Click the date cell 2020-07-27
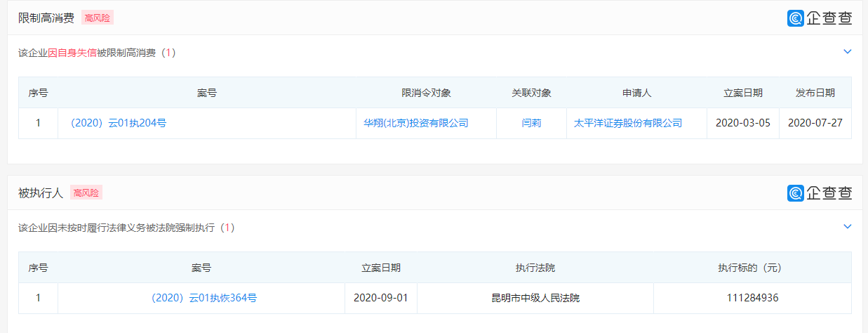Viewport: 868px width, 333px height. [x=815, y=123]
